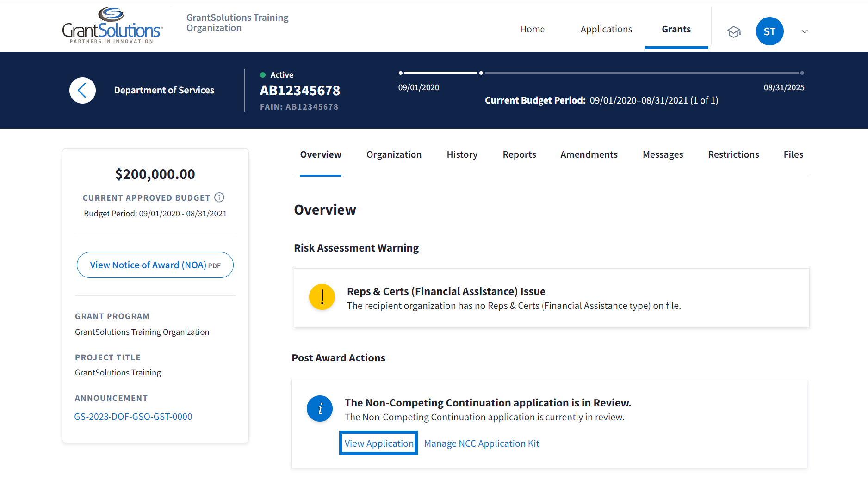Image resolution: width=868 pixels, height=480 pixels.
Task: Open the graduation cap training icon
Action: pyautogui.click(x=734, y=31)
